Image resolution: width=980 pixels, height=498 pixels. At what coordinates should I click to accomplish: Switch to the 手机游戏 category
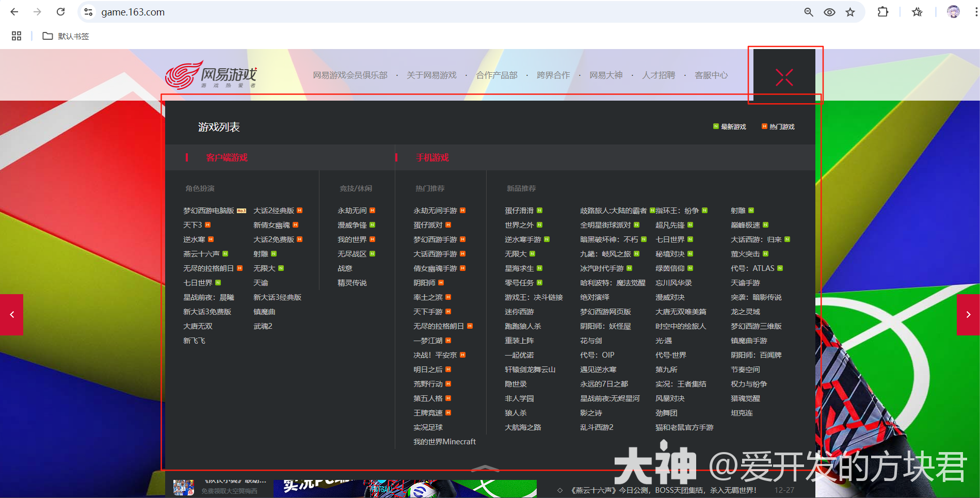433,157
